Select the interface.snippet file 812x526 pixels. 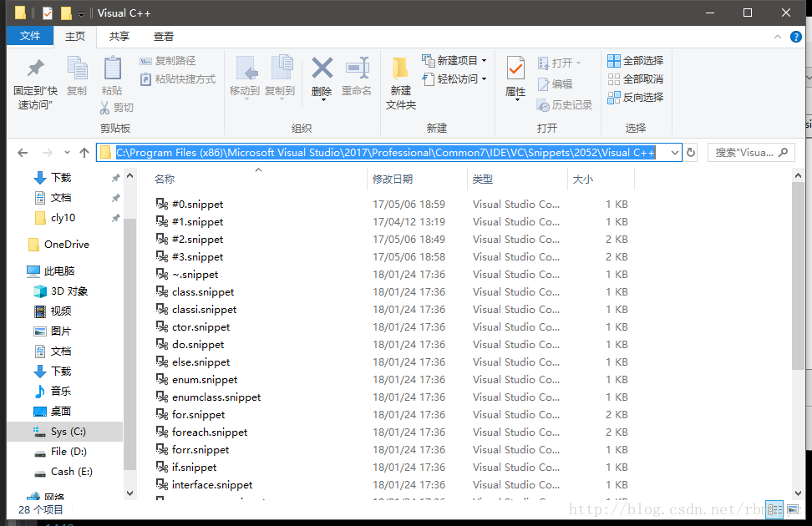(x=204, y=485)
